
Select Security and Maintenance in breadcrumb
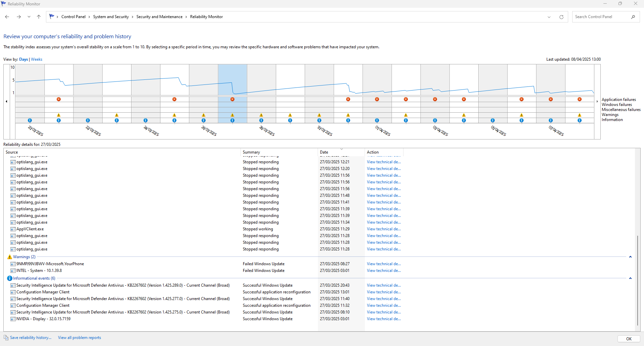(159, 17)
